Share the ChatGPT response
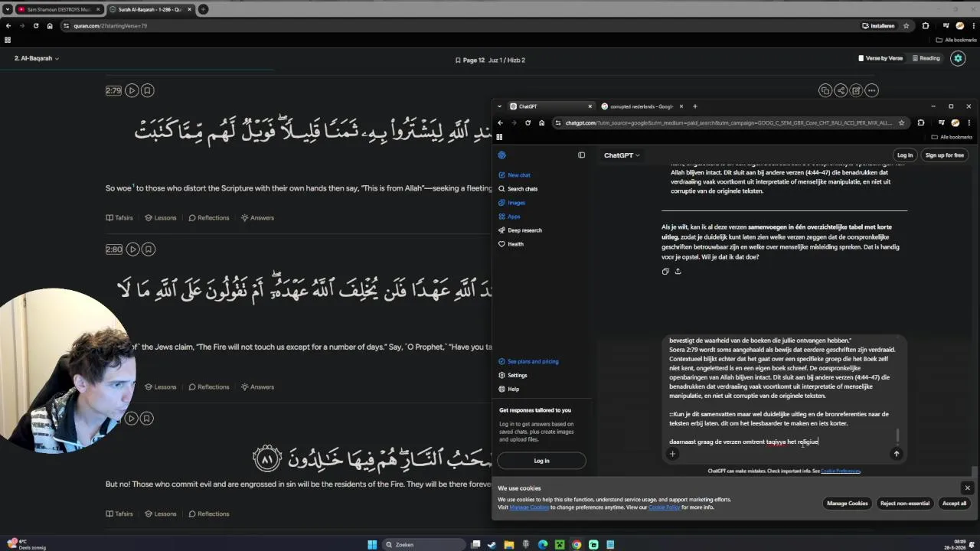980x551 pixels. tap(678, 271)
